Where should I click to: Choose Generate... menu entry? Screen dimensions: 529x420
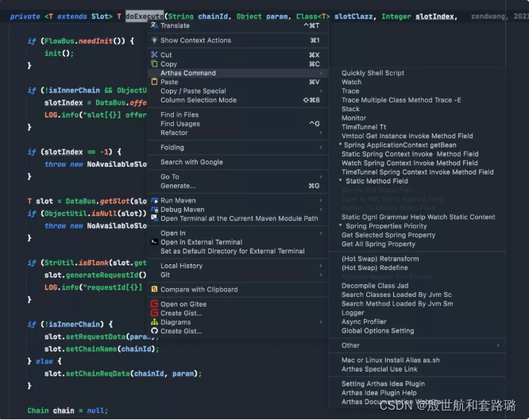click(237, 186)
